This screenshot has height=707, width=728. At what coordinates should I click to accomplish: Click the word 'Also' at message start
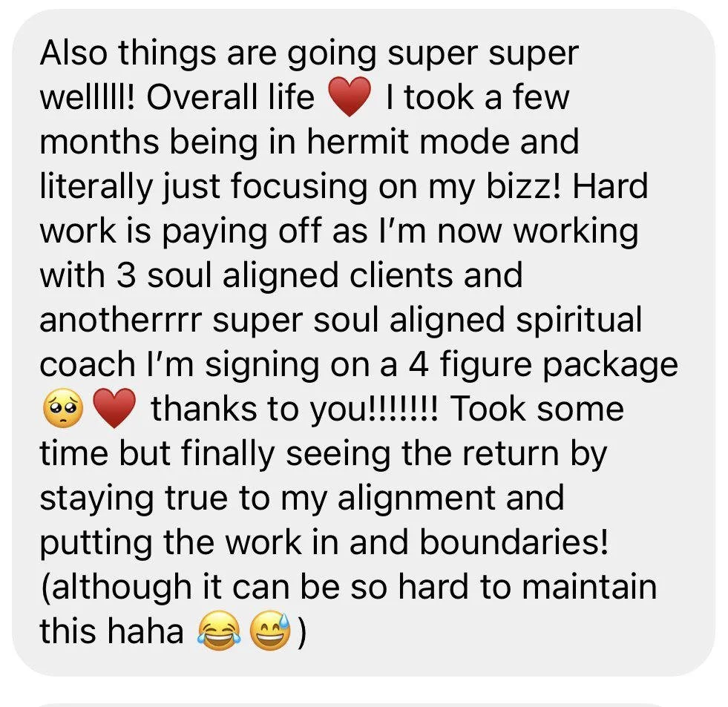click(x=73, y=53)
